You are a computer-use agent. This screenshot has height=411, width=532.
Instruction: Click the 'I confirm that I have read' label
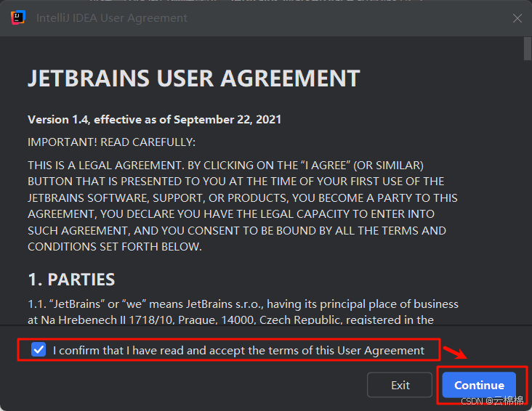238,350
